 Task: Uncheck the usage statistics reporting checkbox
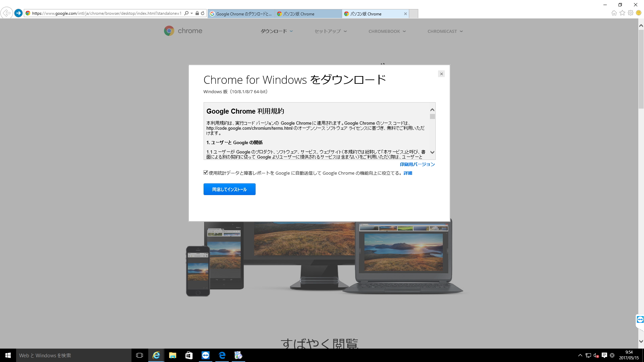pos(206,173)
